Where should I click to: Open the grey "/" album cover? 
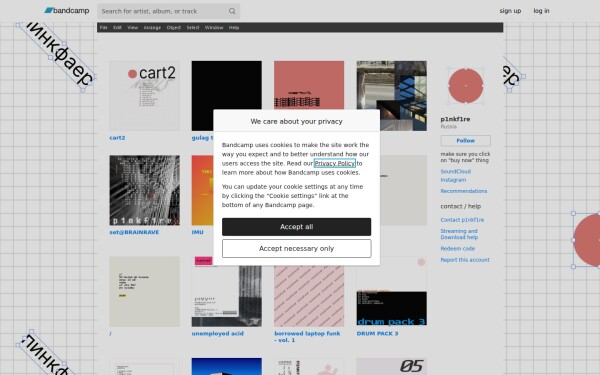tap(144, 292)
